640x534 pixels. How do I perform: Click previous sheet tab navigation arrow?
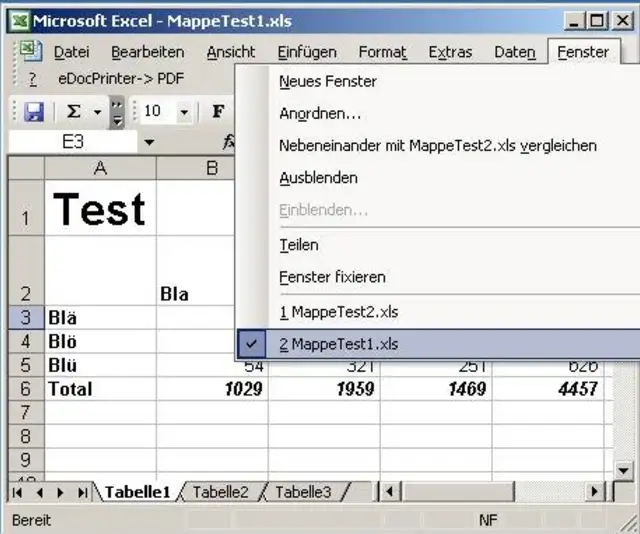[40, 493]
